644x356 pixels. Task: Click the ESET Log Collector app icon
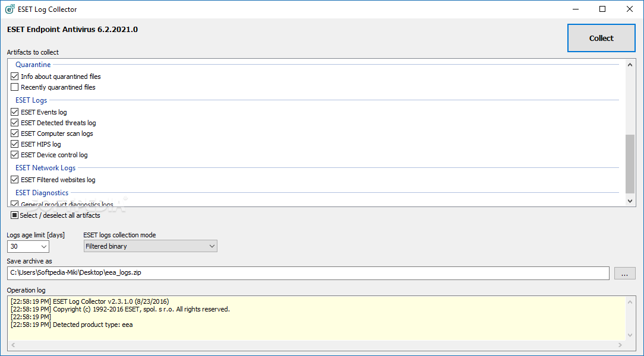point(10,9)
